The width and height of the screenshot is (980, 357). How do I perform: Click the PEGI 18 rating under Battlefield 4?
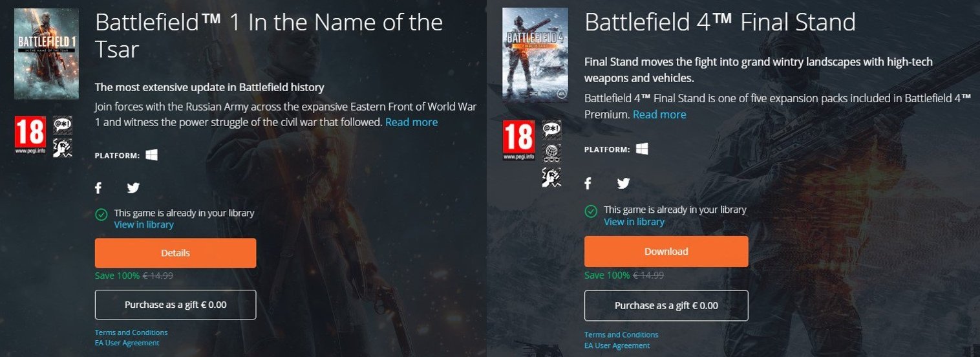point(519,140)
